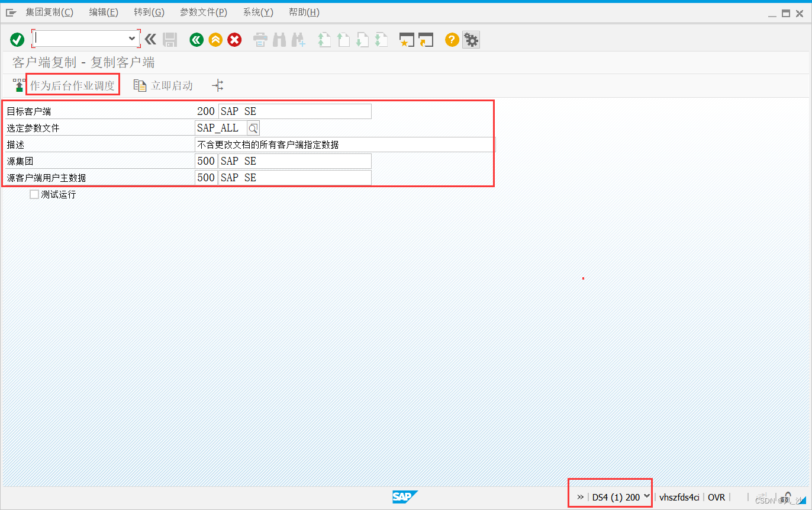
Task: Click the SAP_ALL profile input field
Action: pyautogui.click(x=221, y=128)
